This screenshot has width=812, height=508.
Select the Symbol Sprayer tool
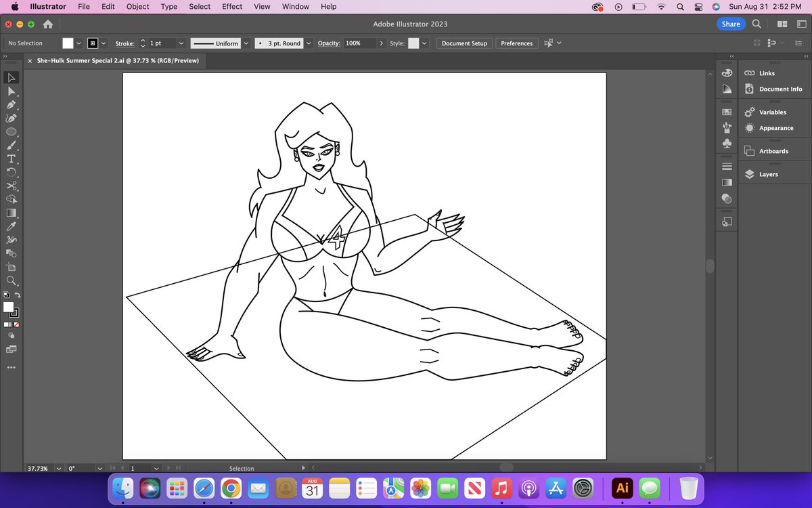pyautogui.click(x=11, y=240)
